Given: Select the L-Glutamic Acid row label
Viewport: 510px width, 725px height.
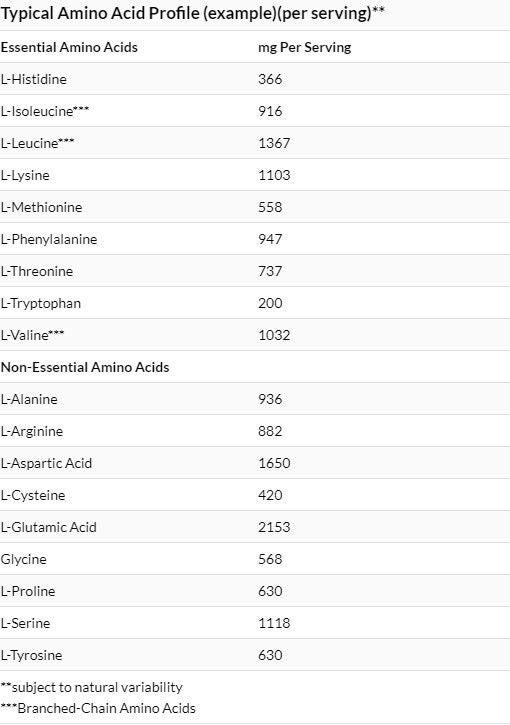Looking at the screenshot, I should [x=49, y=527].
